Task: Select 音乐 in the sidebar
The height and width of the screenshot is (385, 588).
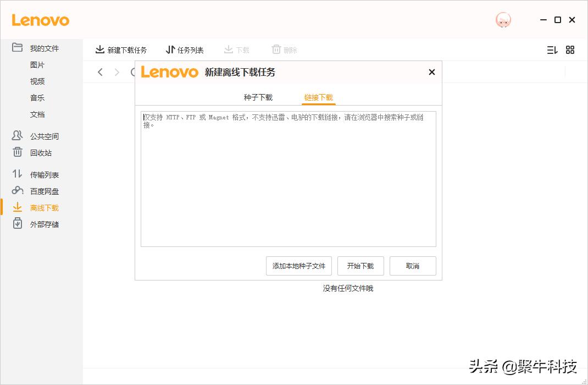Action: click(37, 97)
